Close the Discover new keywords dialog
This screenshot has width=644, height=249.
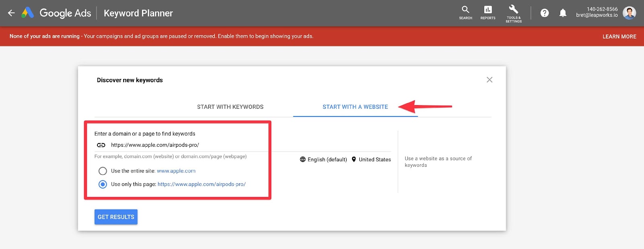pyautogui.click(x=489, y=80)
